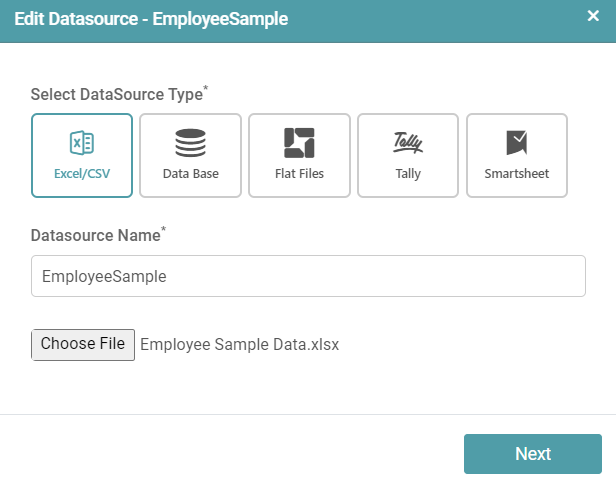Choose the Flat Files icon
Image resolution: width=616 pixels, height=485 pixels.
[x=299, y=143]
